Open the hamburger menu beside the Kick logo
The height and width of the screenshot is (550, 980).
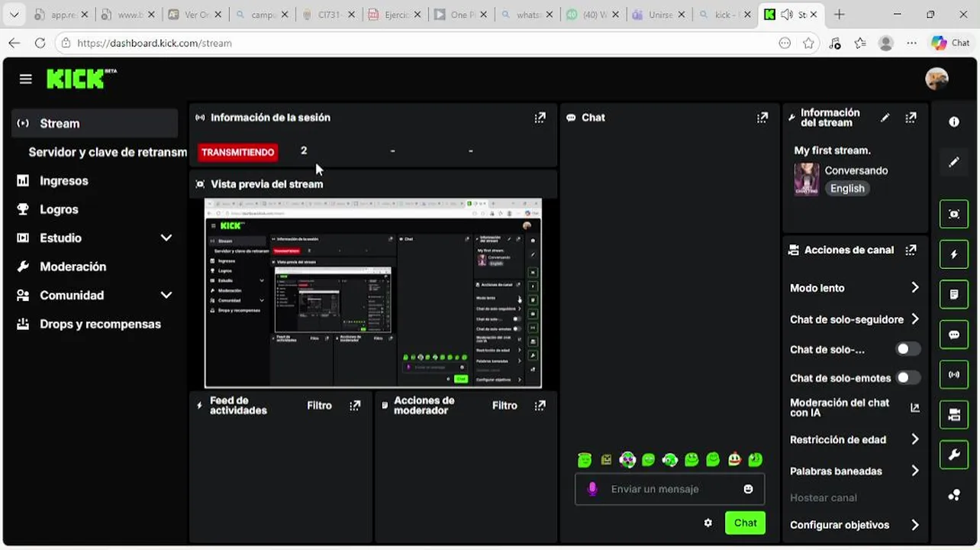tap(26, 79)
